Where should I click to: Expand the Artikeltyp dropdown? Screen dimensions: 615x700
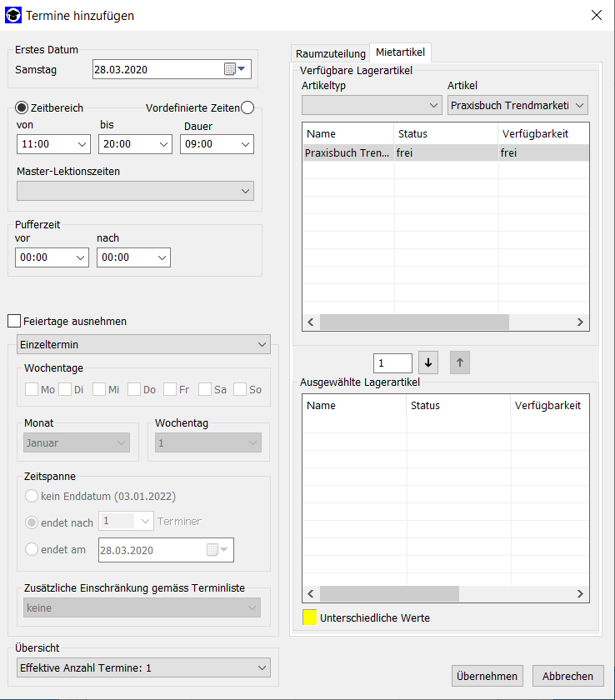click(372, 105)
